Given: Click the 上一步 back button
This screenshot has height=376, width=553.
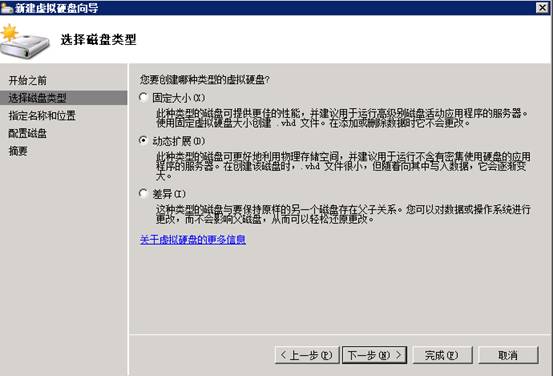Looking at the screenshot, I should (307, 355).
